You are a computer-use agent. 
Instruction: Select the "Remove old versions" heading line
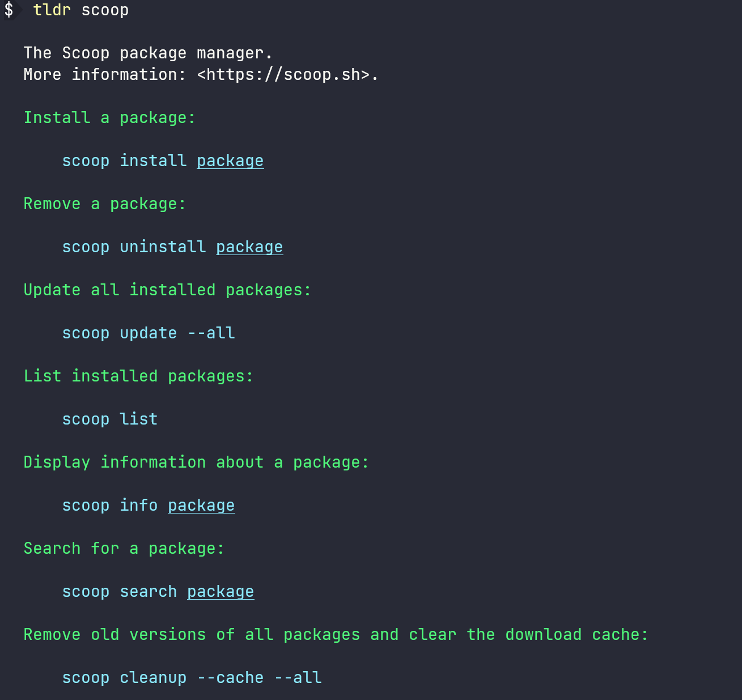[x=336, y=634]
